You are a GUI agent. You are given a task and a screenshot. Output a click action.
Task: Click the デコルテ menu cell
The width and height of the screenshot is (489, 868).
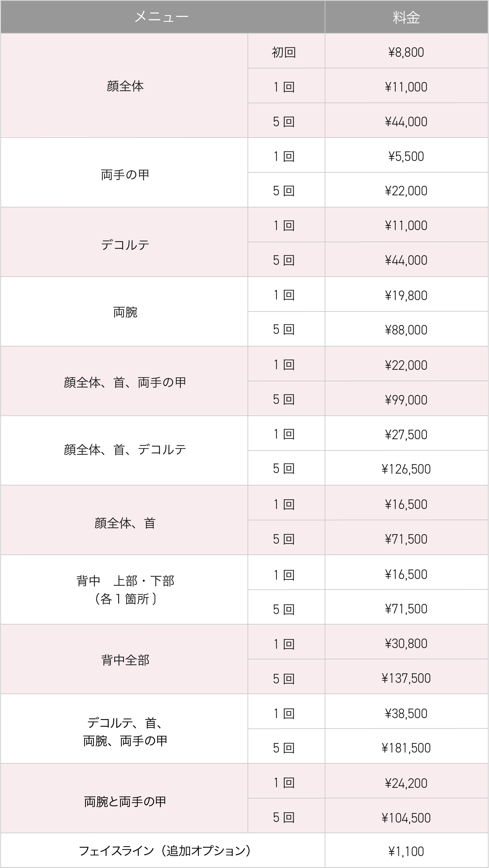click(125, 244)
